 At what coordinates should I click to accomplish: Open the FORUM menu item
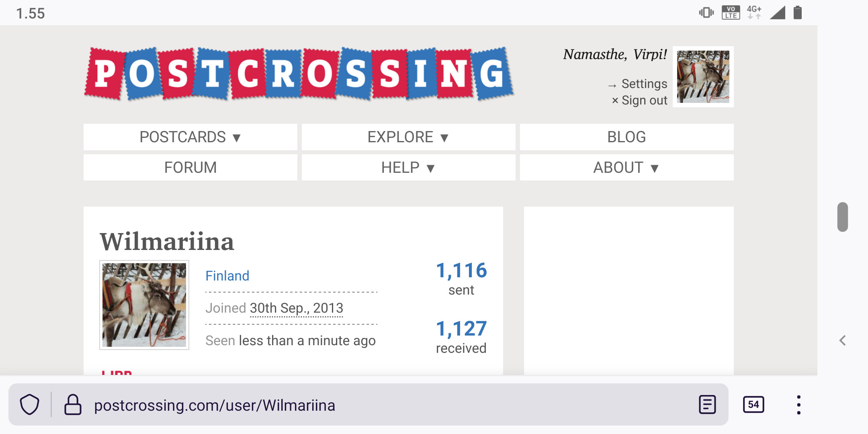tap(190, 168)
